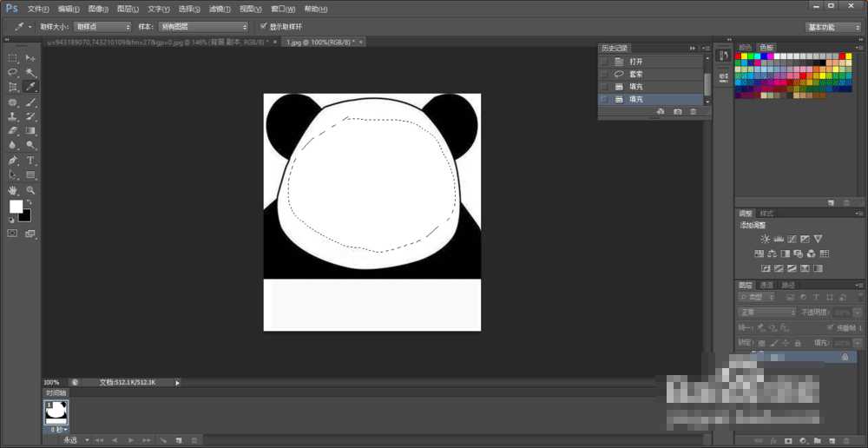Select the Horizontal Type tool

click(x=31, y=161)
